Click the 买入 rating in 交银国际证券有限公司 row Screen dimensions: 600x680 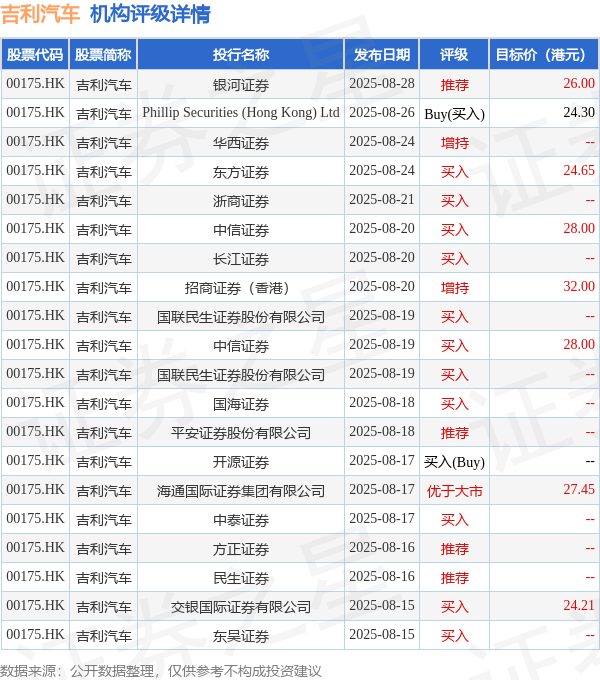click(454, 607)
